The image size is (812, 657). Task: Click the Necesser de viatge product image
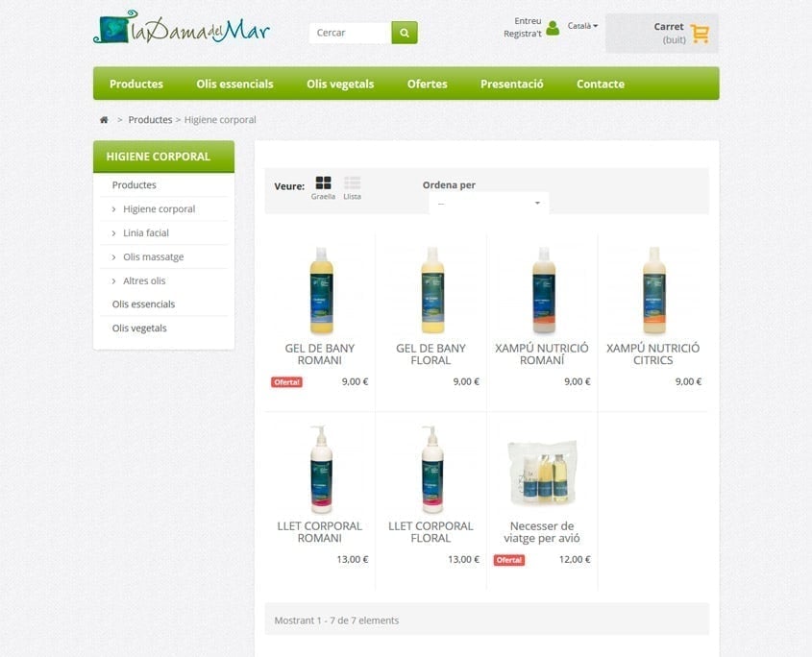pyautogui.click(x=542, y=471)
